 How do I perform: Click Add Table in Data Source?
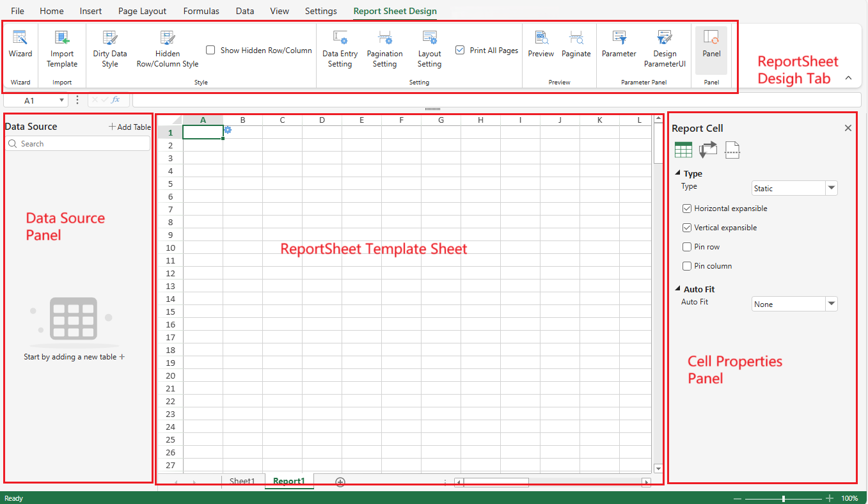[x=130, y=127]
